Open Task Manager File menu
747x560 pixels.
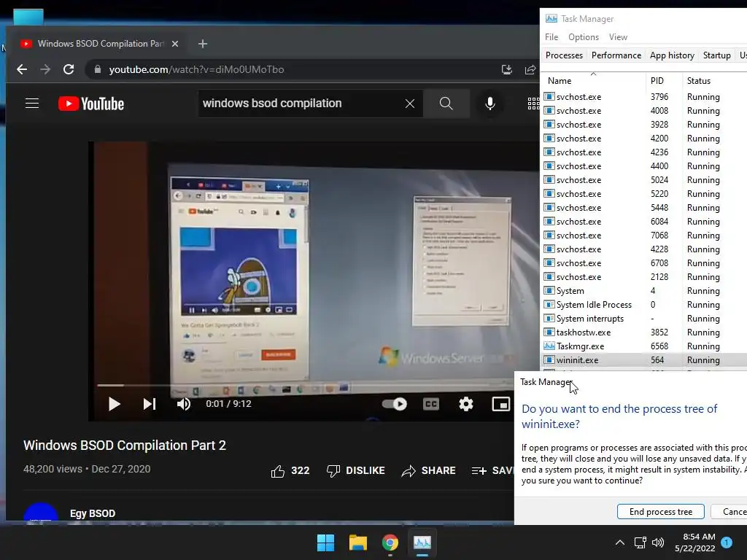click(x=551, y=37)
